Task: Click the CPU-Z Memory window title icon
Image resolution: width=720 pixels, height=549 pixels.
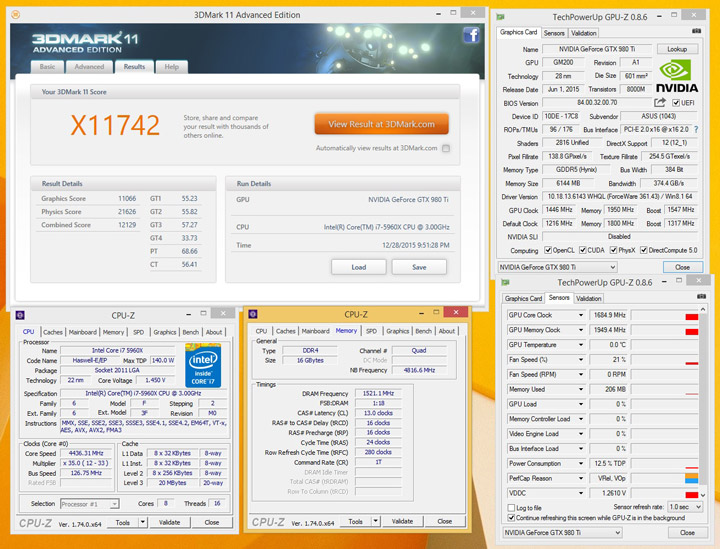Action: point(253,314)
